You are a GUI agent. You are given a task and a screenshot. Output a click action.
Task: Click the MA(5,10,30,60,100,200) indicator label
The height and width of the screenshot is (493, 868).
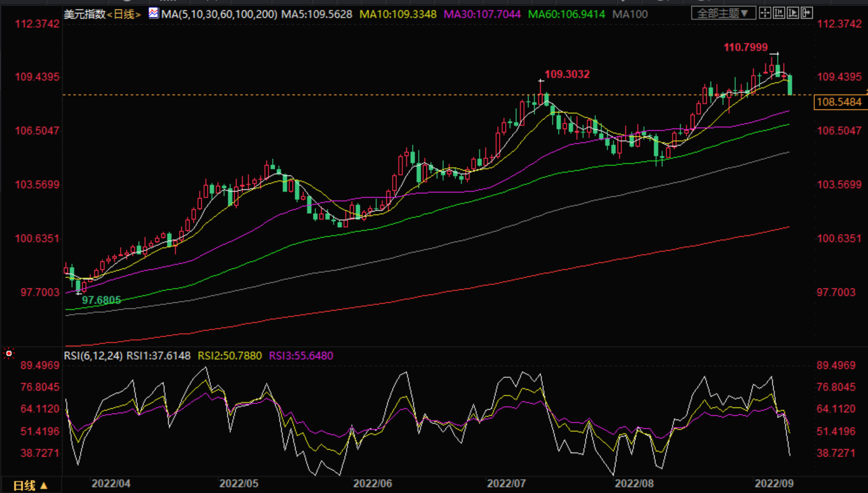point(219,14)
